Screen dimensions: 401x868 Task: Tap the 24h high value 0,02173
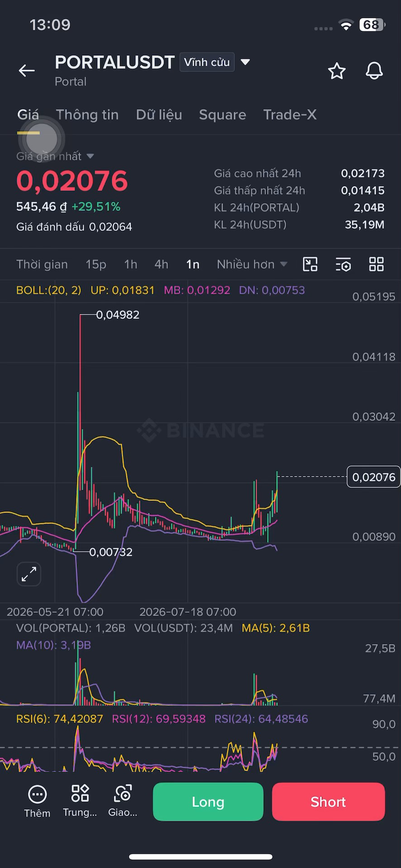[x=363, y=174]
